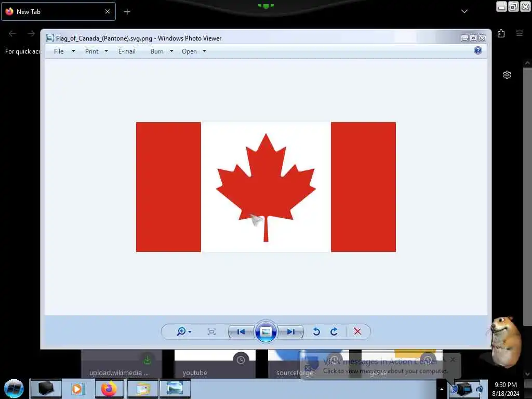Rotate the image counterclockwise
This screenshot has width=532, height=399.
(316, 331)
